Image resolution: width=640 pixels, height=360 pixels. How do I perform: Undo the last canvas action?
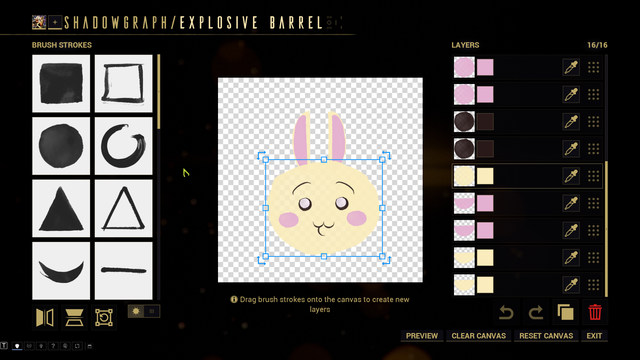(x=506, y=313)
